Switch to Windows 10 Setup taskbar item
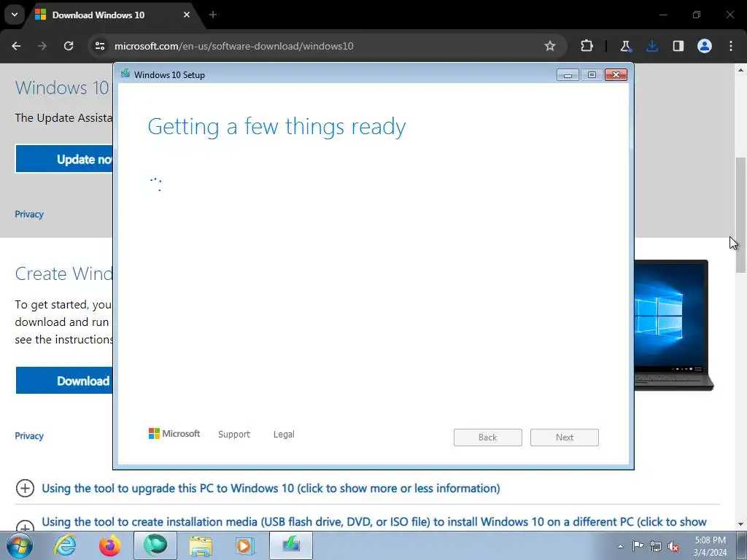This screenshot has height=560, width=747. 291,545
